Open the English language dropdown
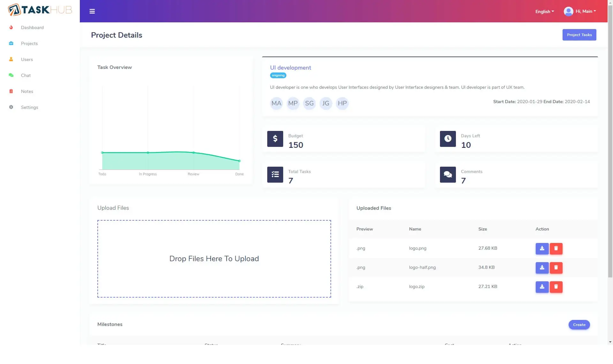 [x=544, y=11]
